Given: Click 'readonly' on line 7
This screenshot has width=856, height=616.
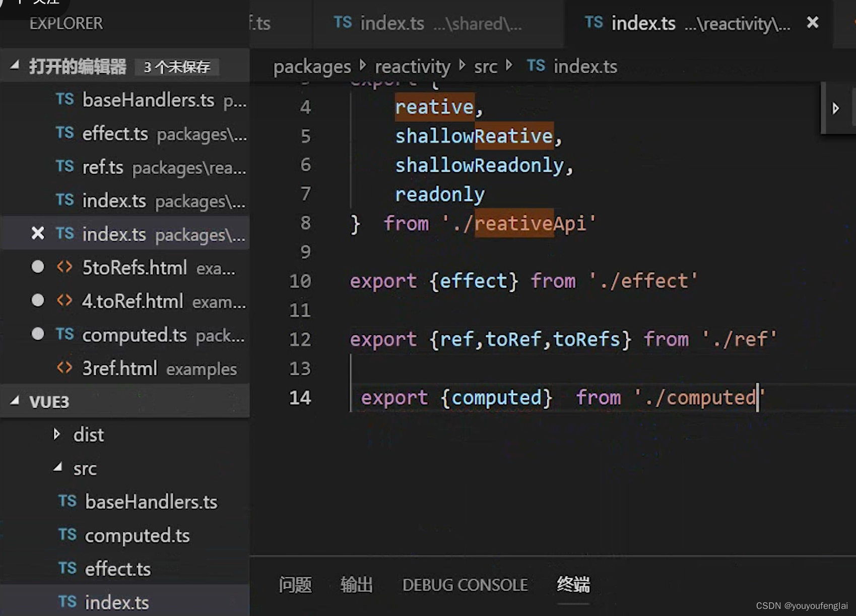Looking at the screenshot, I should (x=440, y=194).
